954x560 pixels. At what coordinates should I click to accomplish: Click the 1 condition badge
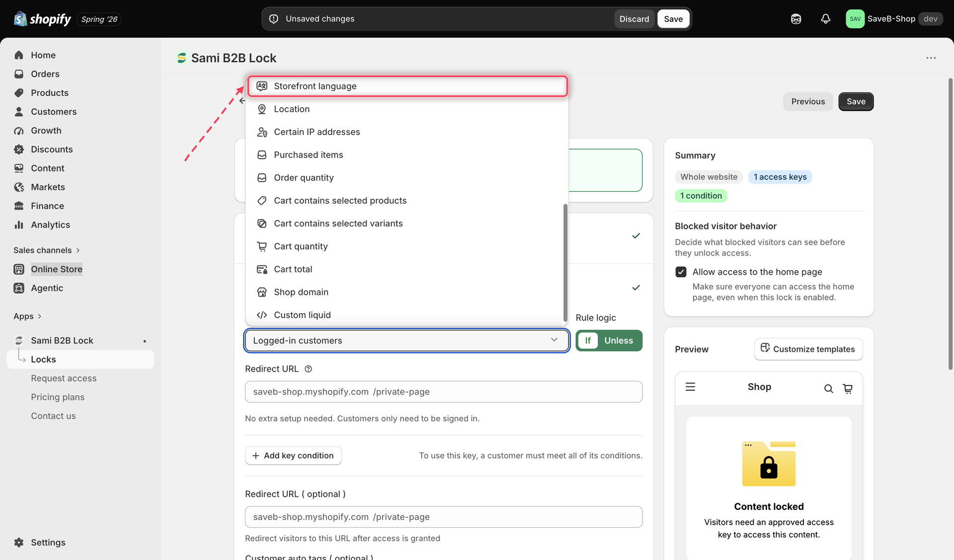click(x=701, y=196)
